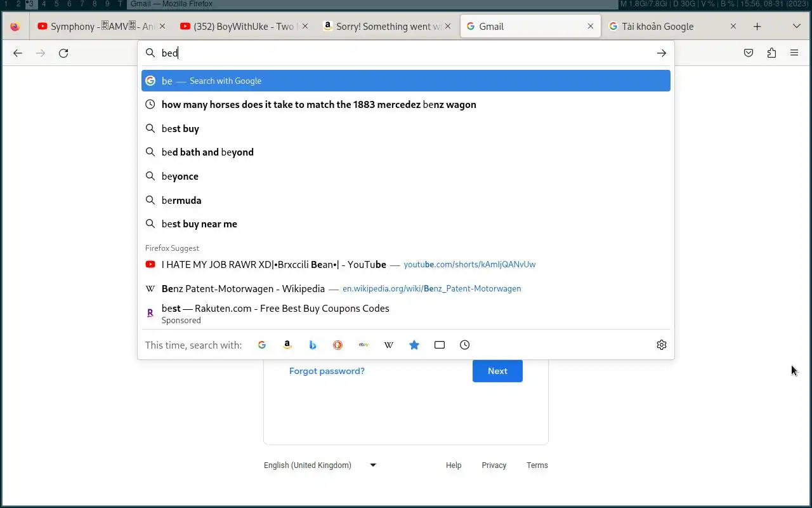Switch to workspace 5 in status bar
The width and height of the screenshot is (812, 508).
pos(56,4)
